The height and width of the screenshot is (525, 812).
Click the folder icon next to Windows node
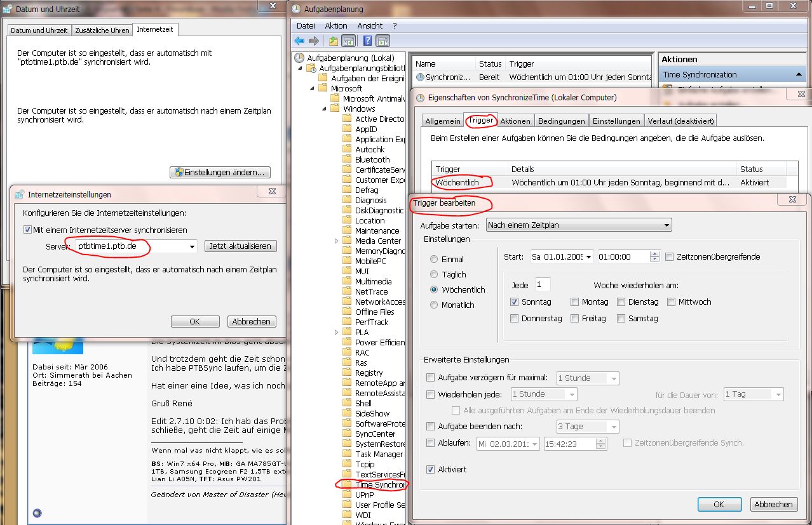(x=335, y=109)
